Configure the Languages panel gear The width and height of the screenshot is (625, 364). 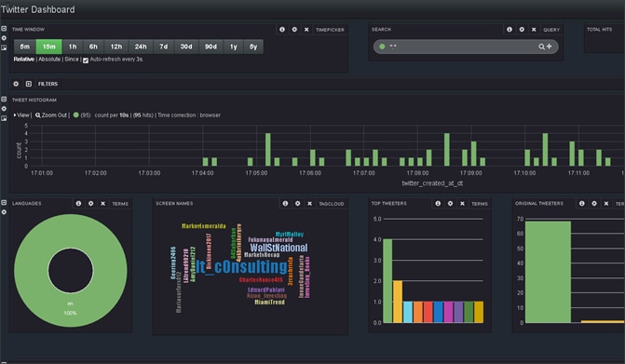pyautogui.click(x=91, y=204)
